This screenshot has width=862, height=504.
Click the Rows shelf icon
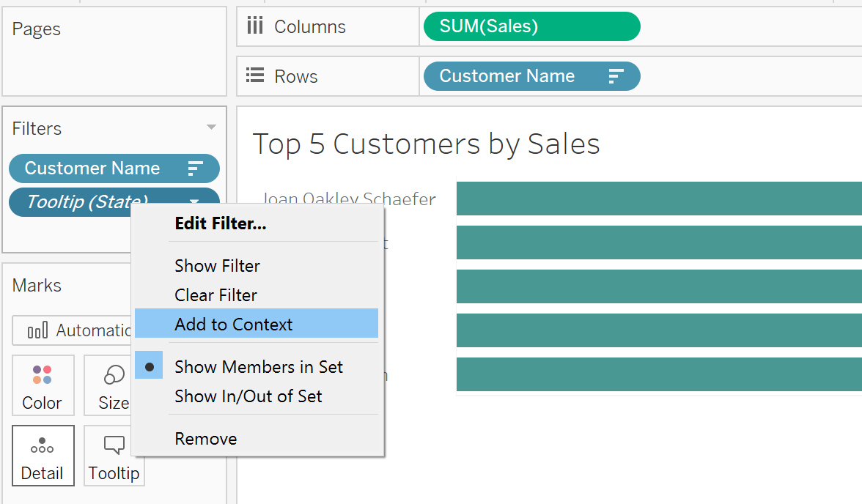(255, 75)
